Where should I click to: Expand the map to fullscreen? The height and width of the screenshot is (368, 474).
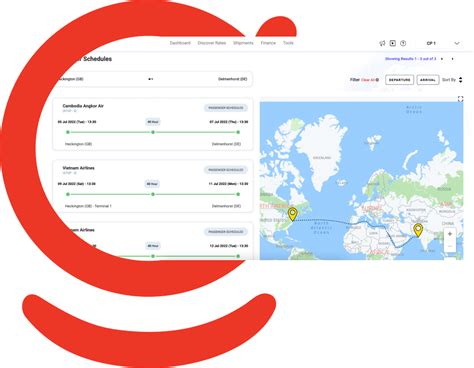(x=460, y=99)
